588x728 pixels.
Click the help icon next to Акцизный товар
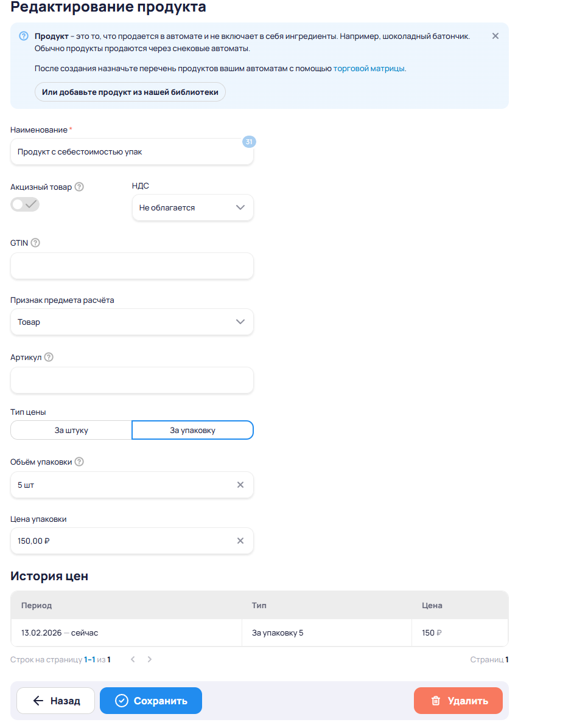coord(79,187)
